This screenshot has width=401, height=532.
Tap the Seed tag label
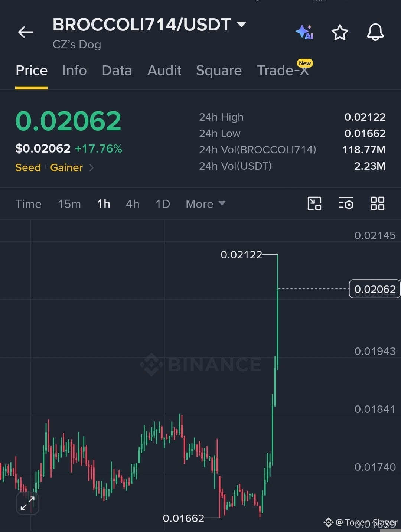28,168
